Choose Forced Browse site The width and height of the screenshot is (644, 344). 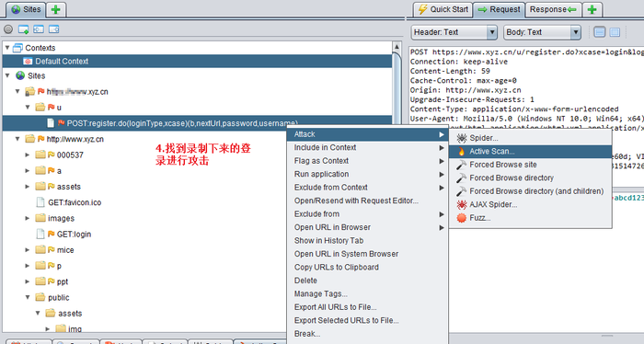coord(530,165)
